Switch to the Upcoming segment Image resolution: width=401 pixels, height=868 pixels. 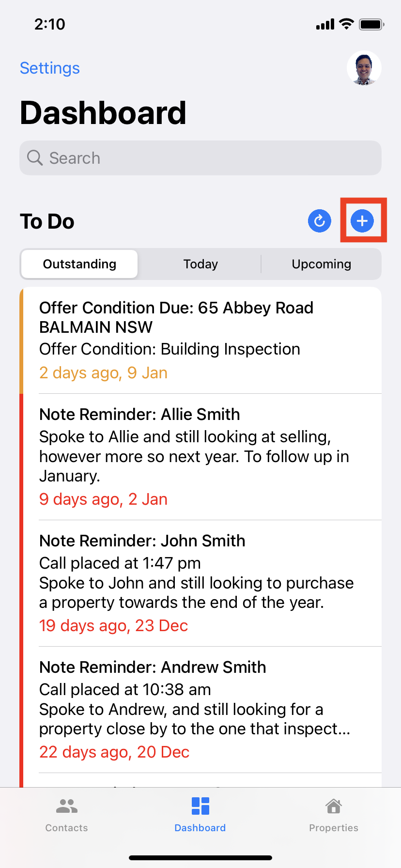(x=322, y=264)
